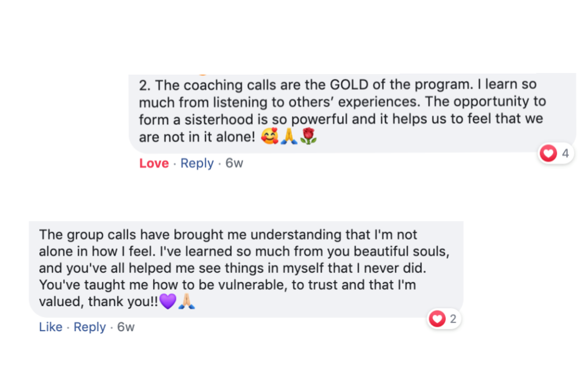Image resolution: width=588 pixels, height=389 pixels.
Task: Click the heart reaction icon beside count 2
Action: (x=437, y=319)
